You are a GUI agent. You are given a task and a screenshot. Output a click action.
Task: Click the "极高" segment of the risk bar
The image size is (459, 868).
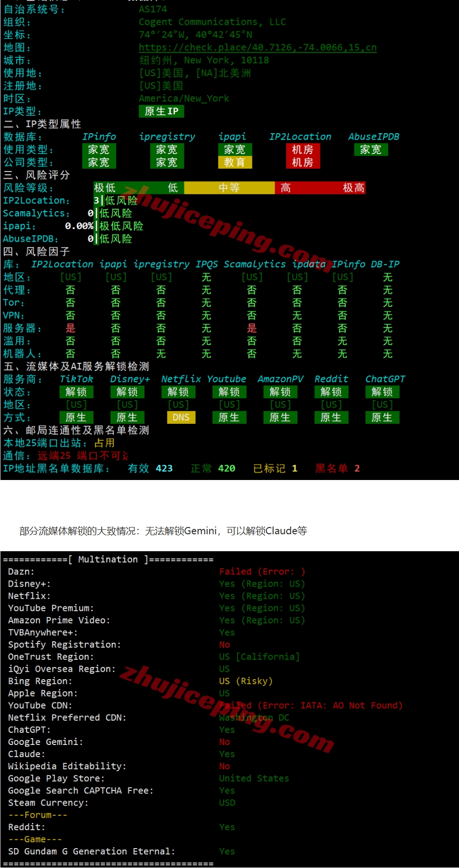coord(353,188)
